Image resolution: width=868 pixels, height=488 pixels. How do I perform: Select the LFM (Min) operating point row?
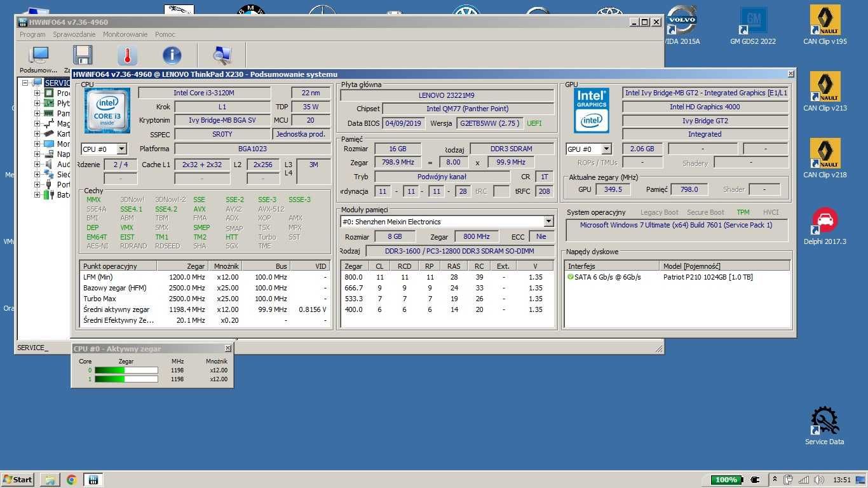click(x=205, y=277)
